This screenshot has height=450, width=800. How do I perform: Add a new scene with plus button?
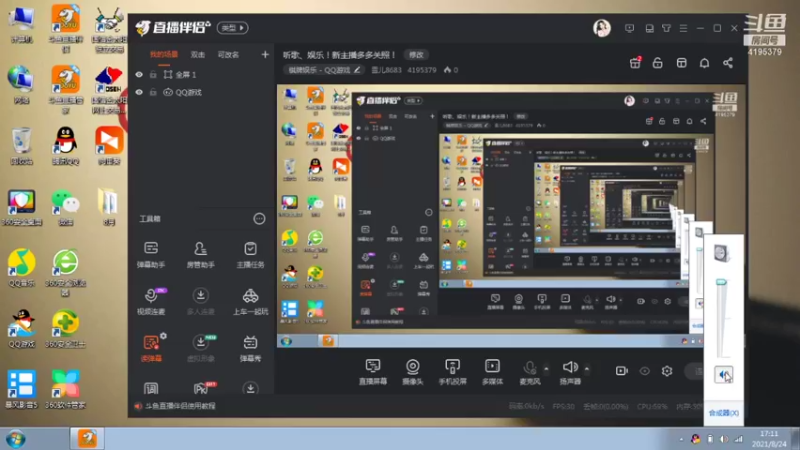(x=265, y=54)
